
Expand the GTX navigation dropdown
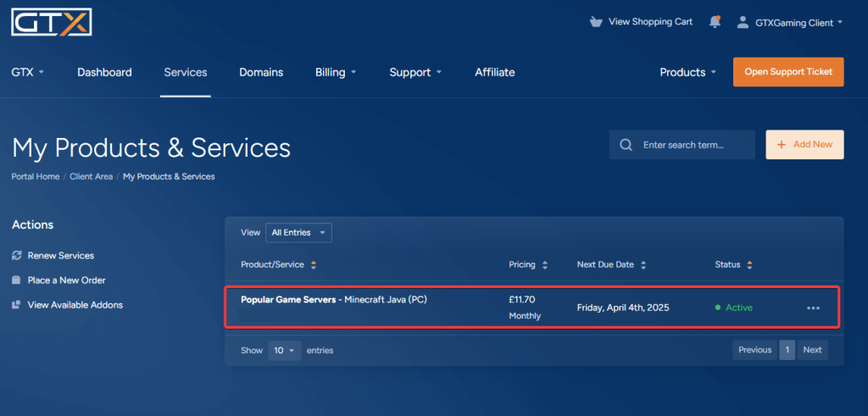28,73
